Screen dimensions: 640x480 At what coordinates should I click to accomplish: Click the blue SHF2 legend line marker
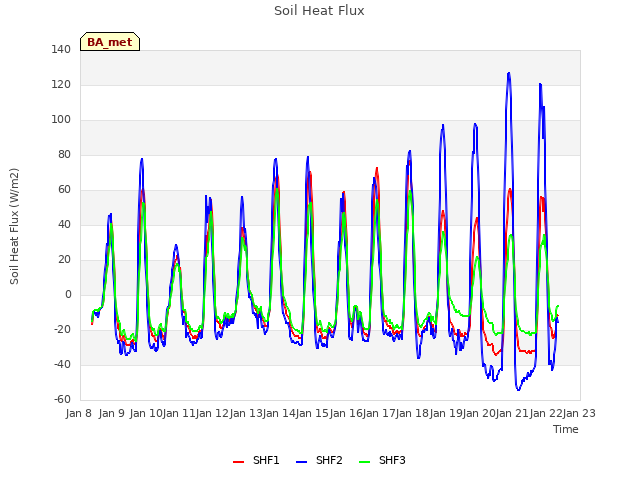point(301,462)
